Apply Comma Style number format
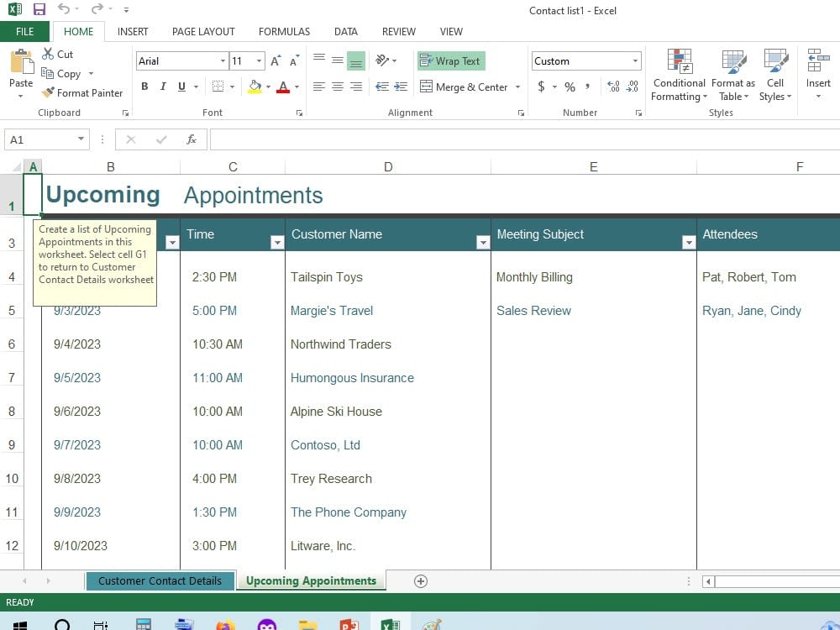The width and height of the screenshot is (840, 630). tap(588, 87)
